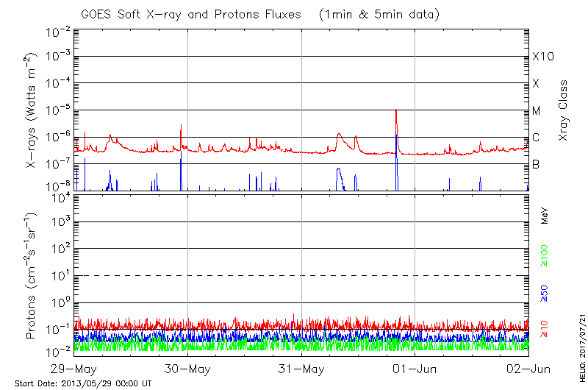
Task: Click the green ≥100 MeV legend label
Action: coord(545,255)
